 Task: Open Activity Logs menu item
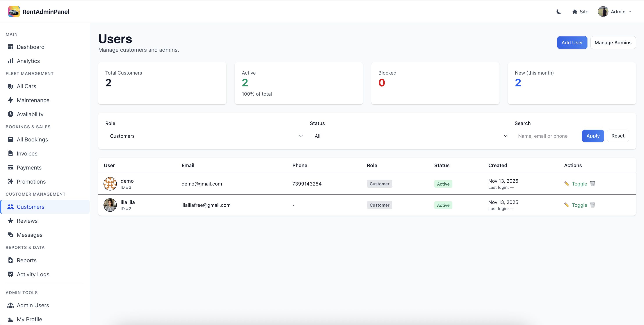pyautogui.click(x=33, y=274)
